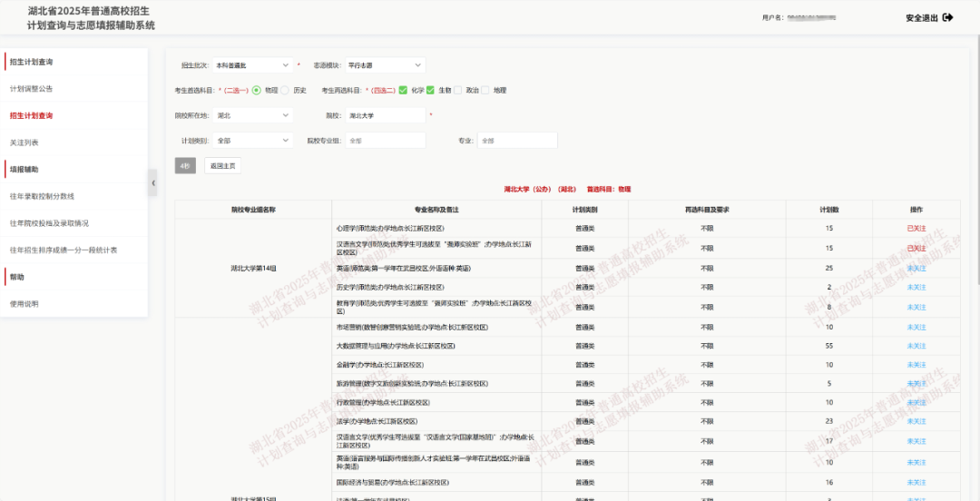Click the 湖北大学第14组 cell

click(x=253, y=268)
